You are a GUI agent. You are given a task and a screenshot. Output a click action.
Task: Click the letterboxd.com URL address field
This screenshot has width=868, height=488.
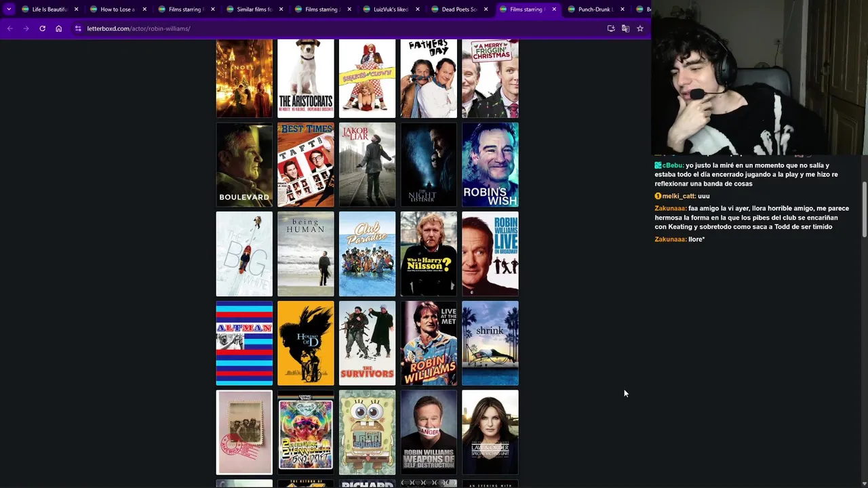pos(339,28)
